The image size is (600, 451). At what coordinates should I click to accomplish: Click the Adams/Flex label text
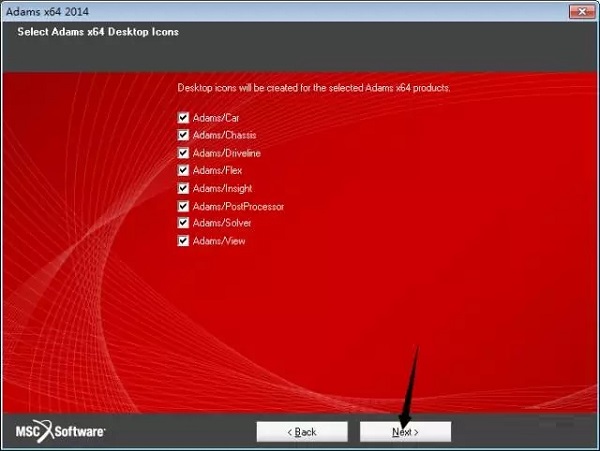pos(217,170)
